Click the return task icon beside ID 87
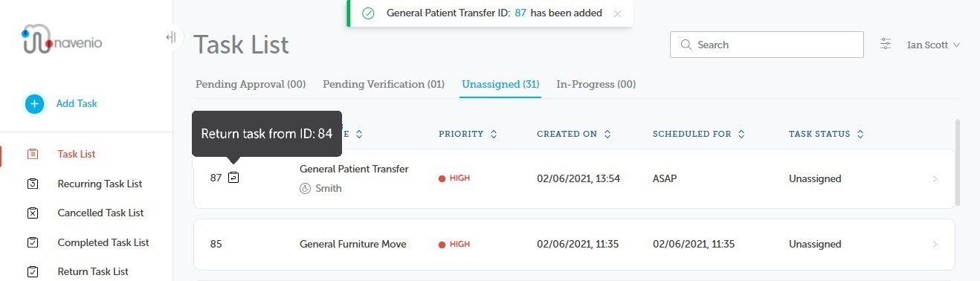 pos(233,178)
